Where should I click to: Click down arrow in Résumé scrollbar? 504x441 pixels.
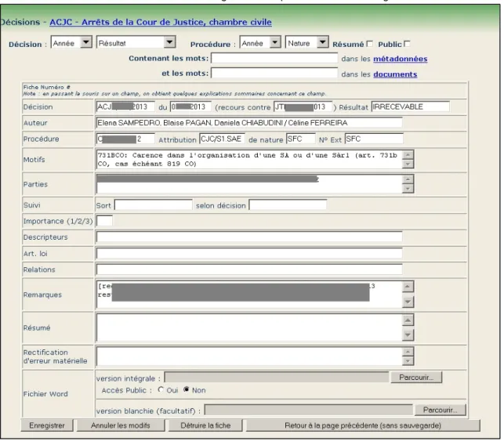point(408,335)
